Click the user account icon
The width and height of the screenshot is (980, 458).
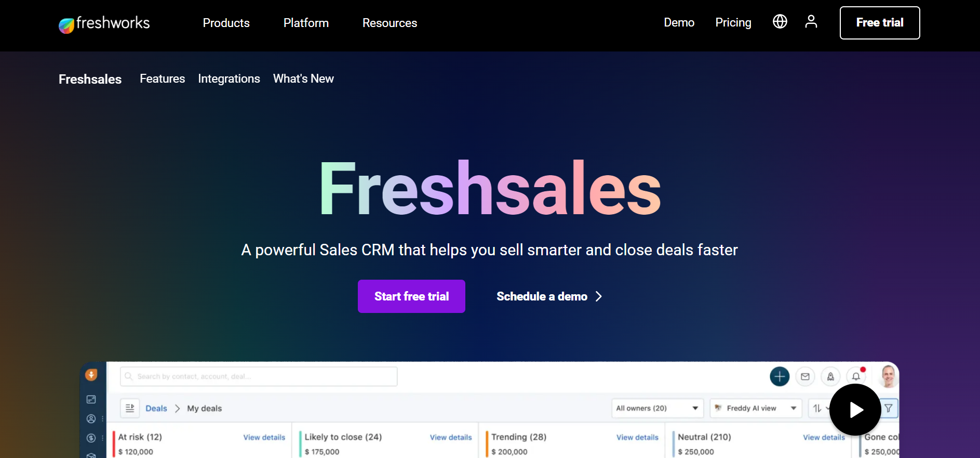click(x=811, y=22)
